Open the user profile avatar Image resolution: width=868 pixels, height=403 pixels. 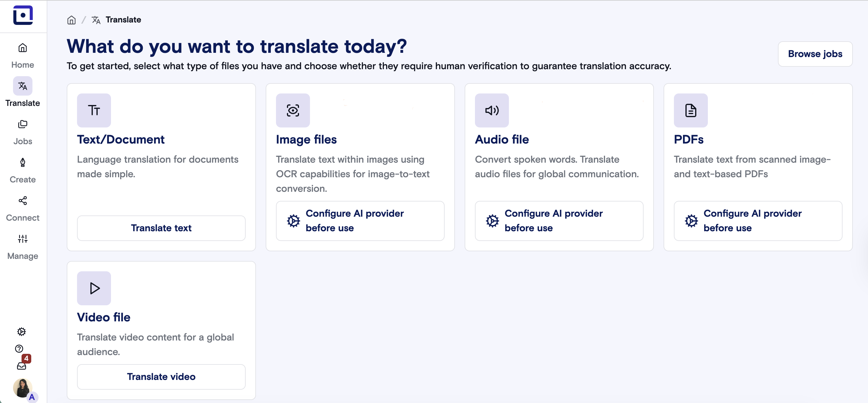[x=22, y=388]
